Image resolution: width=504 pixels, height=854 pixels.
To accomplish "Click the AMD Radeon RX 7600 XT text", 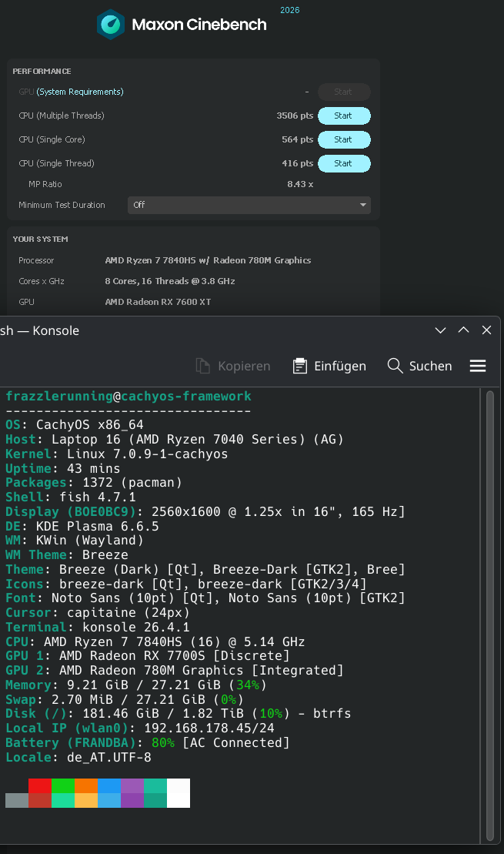I will (x=158, y=302).
